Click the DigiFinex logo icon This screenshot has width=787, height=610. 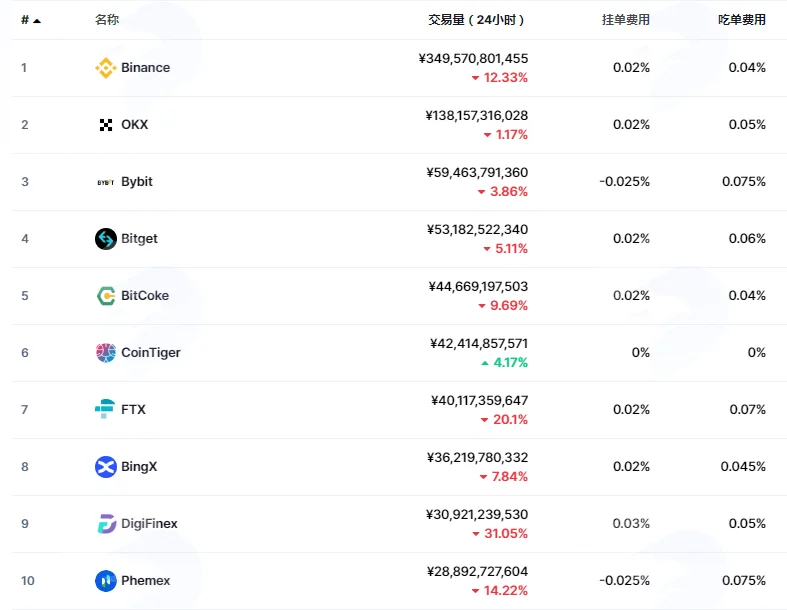106,524
